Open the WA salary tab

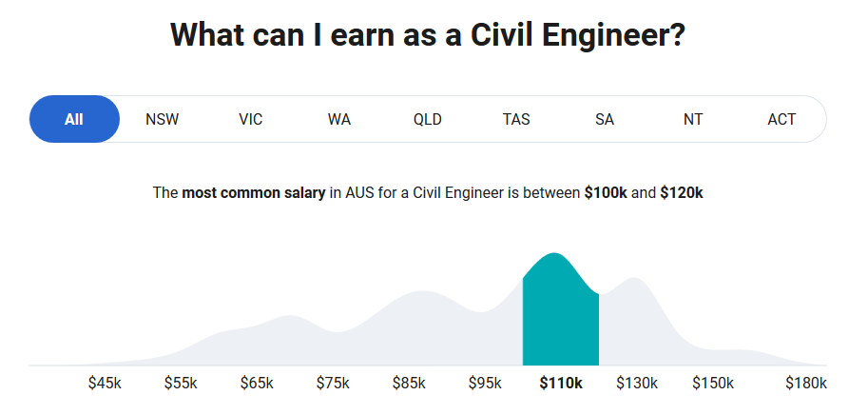coord(339,119)
